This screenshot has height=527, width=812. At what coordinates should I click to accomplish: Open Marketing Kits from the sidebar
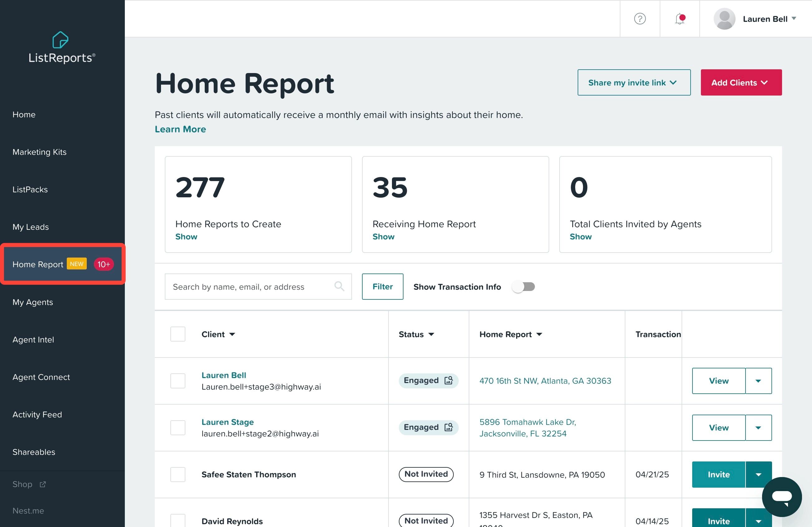point(39,152)
